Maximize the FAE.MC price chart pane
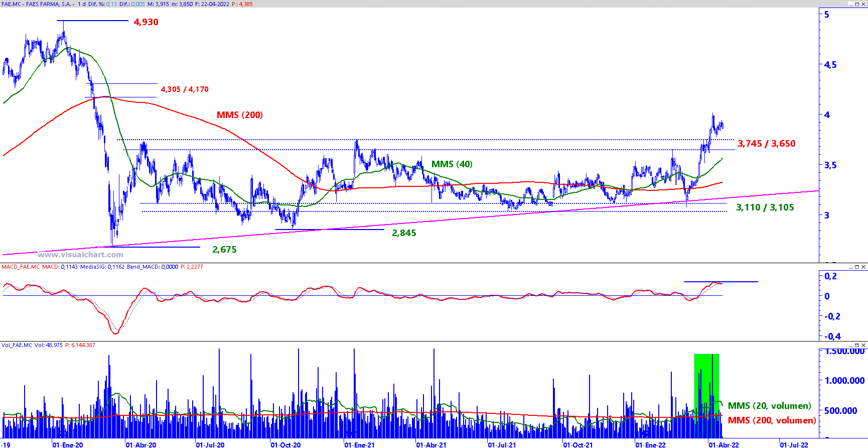 click(x=857, y=4)
